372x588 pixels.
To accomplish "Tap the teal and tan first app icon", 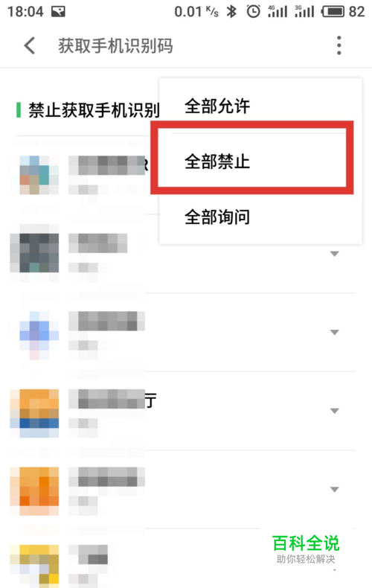I will click(34, 175).
